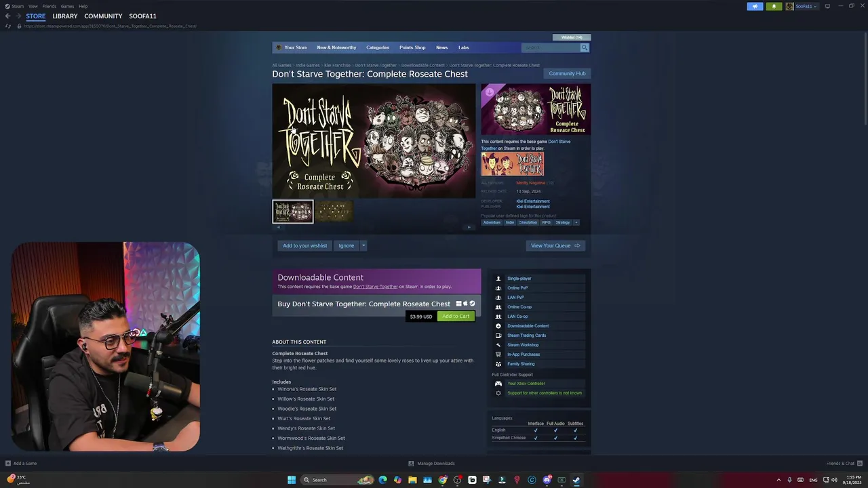The width and height of the screenshot is (868, 488).
Task: Click View Your Queue
Action: [555, 245]
